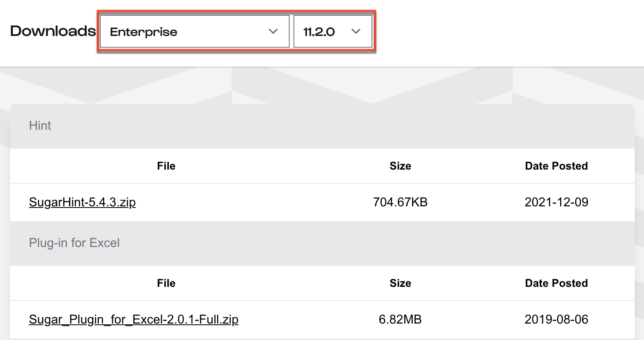644x340 pixels.
Task: Click the Downloads heading
Action: (x=53, y=31)
